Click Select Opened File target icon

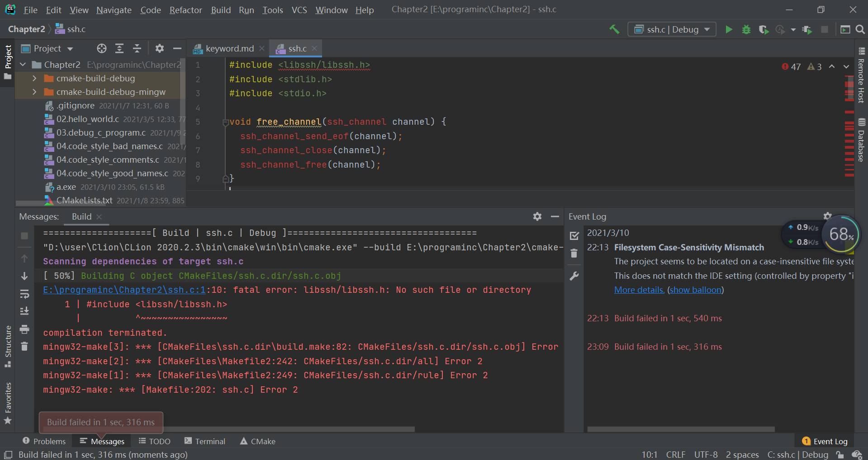[x=102, y=48]
